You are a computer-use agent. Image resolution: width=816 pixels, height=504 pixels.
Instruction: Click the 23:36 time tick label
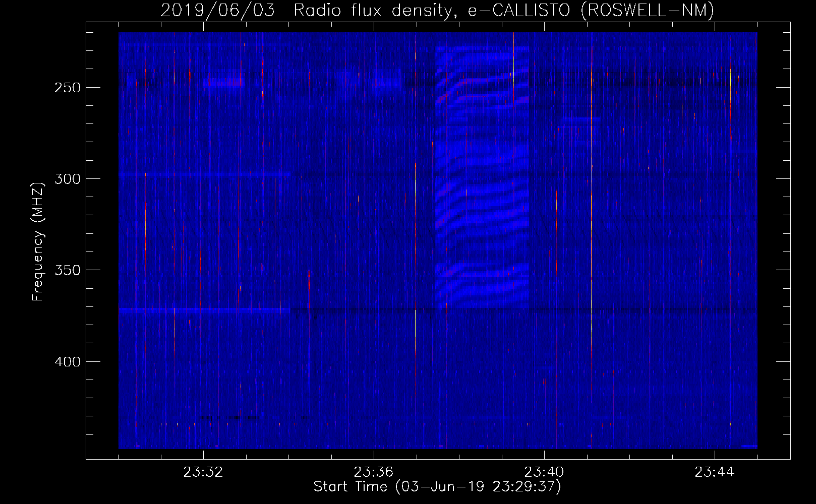point(374,472)
